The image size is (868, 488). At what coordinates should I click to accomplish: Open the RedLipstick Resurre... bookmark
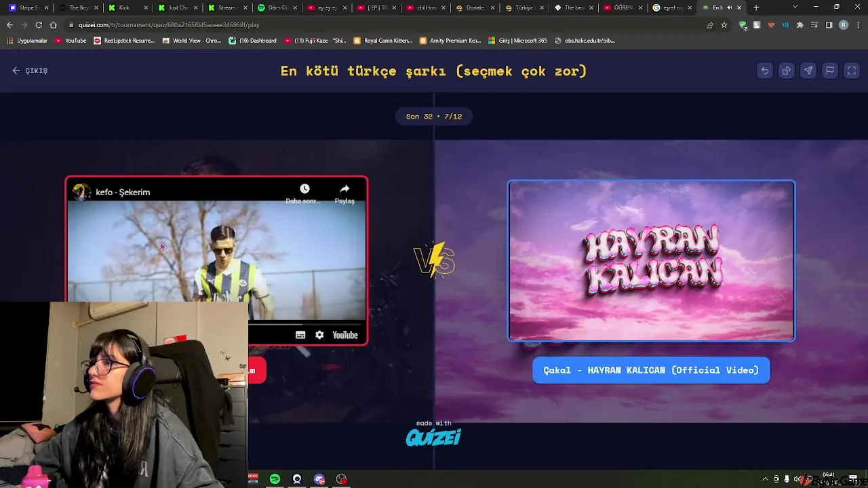click(125, 41)
